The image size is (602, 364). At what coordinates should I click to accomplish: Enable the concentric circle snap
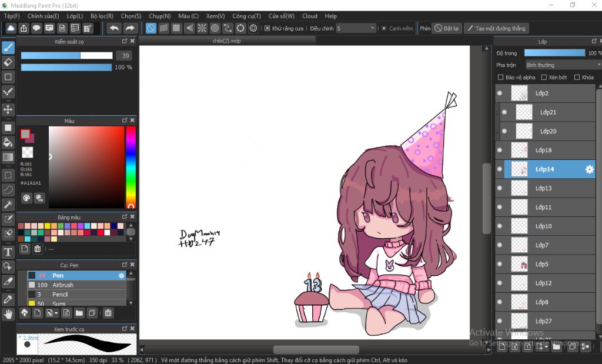pos(215,28)
